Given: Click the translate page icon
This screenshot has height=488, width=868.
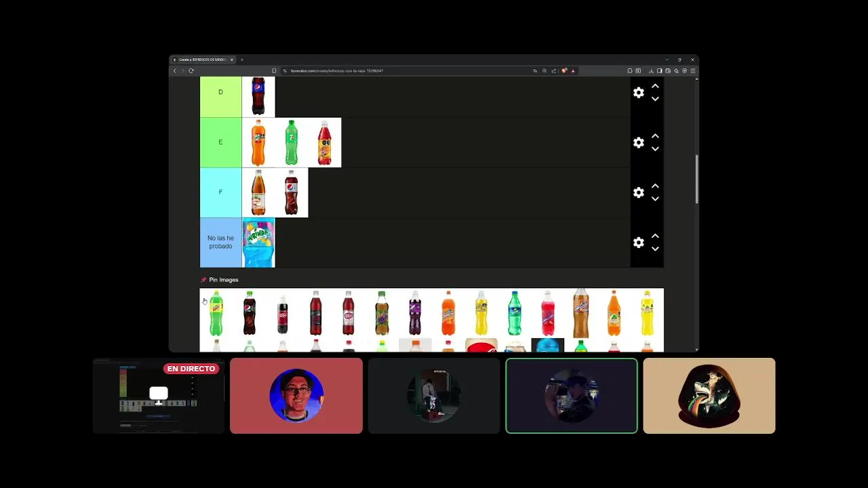Looking at the screenshot, I should pyautogui.click(x=534, y=70).
